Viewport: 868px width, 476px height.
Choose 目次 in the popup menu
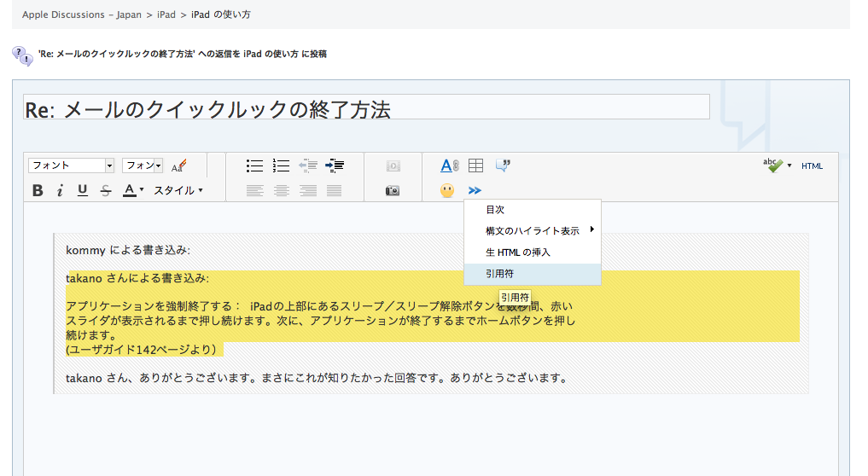496,209
